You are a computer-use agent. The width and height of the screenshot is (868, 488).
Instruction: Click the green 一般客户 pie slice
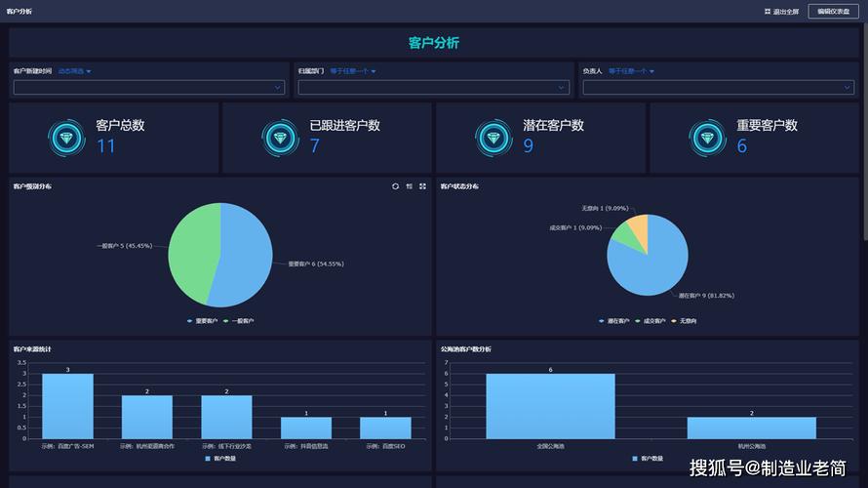pyautogui.click(x=193, y=252)
